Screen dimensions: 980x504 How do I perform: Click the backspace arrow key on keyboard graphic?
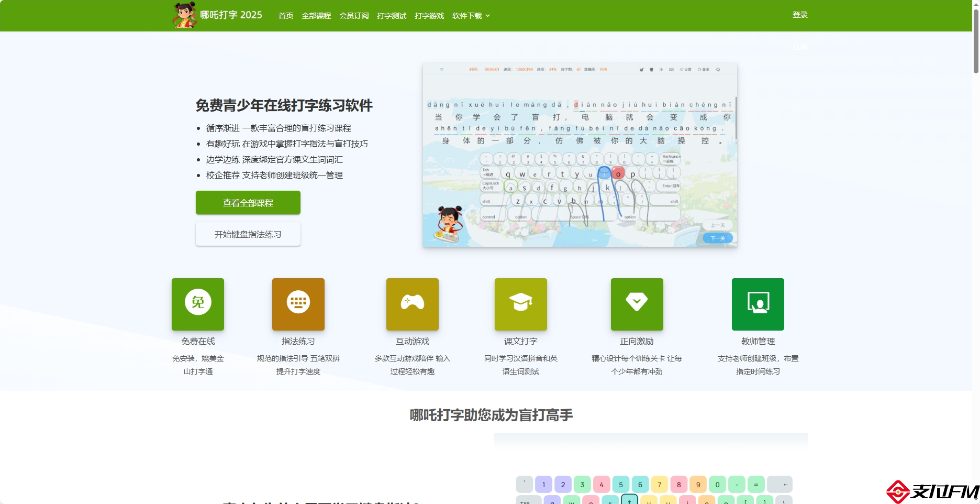click(x=780, y=484)
